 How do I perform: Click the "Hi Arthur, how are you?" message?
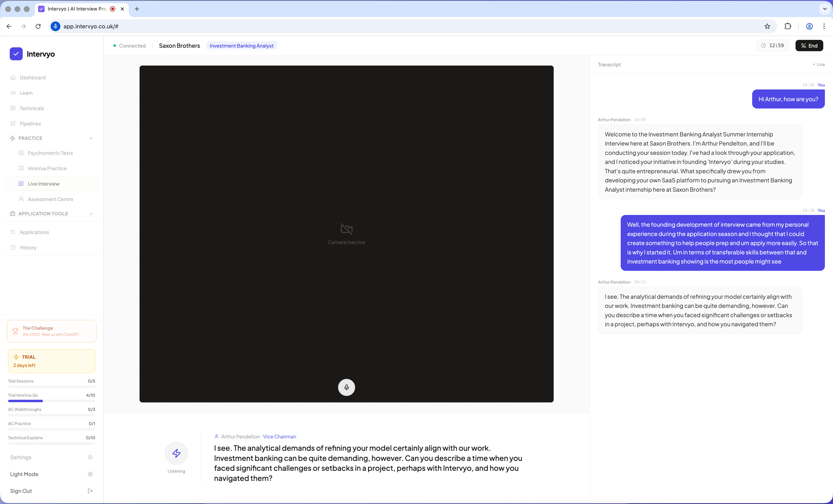(788, 99)
